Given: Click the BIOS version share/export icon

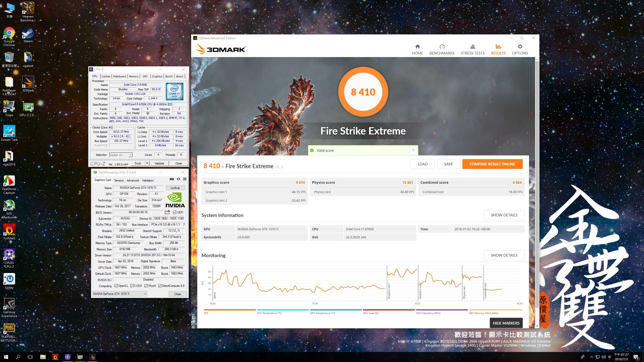Looking at the screenshot, I should tap(167, 212).
